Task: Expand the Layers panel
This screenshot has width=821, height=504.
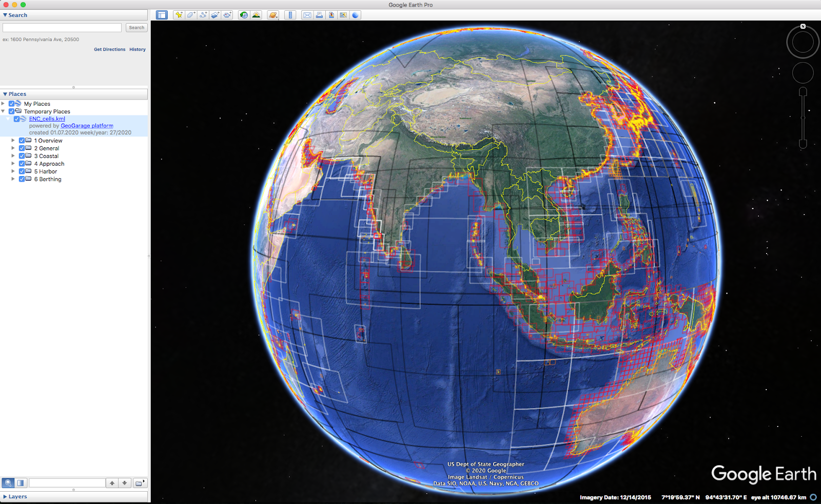Action: click(5, 496)
